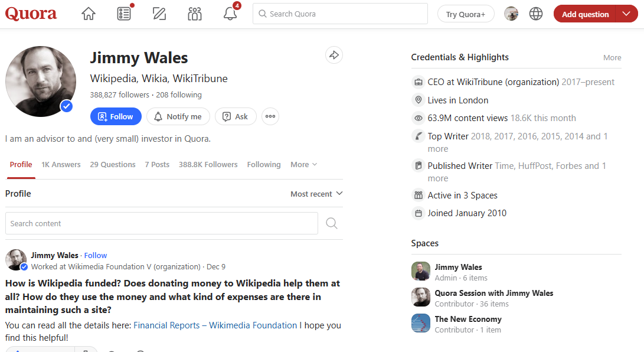Toggle Notify me for this profile

coord(178,116)
